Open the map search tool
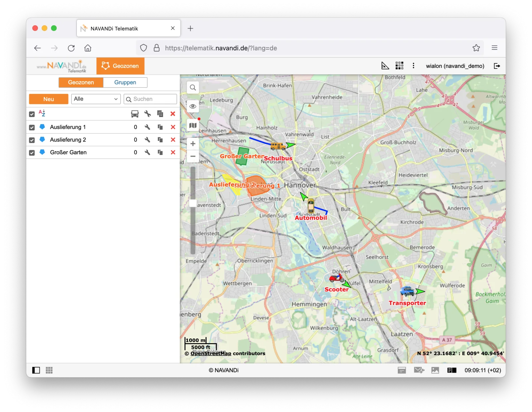Screen dimensions: 532x412 tap(193, 88)
